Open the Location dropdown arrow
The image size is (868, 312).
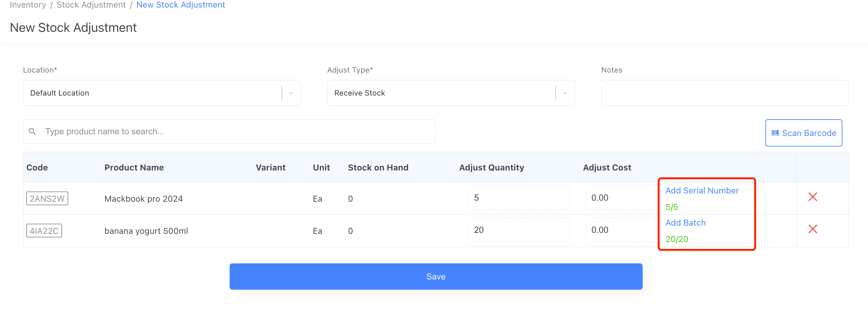291,93
